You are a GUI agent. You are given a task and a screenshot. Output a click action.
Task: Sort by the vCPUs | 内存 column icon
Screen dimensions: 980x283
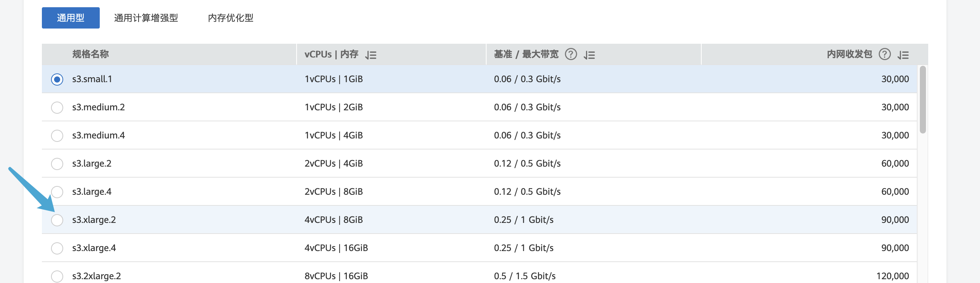tap(371, 55)
